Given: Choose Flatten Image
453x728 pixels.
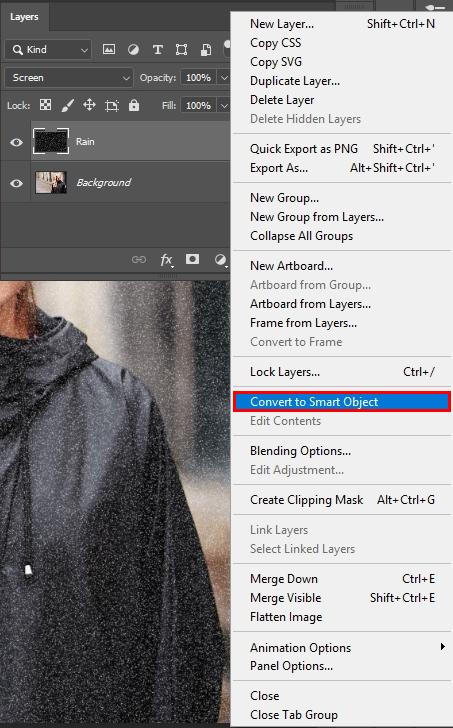Looking at the screenshot, I should (286, 617).
